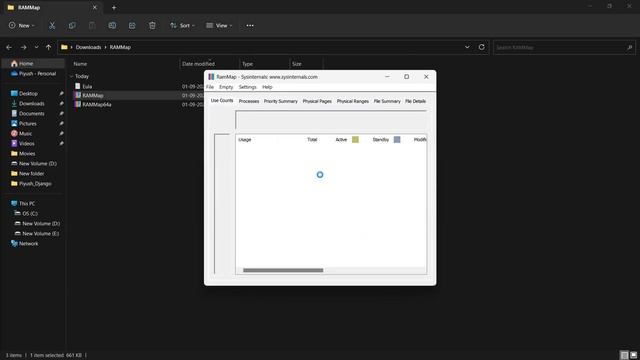
Task: Click the Usage column header in RamMap
Action: point(244,140)
